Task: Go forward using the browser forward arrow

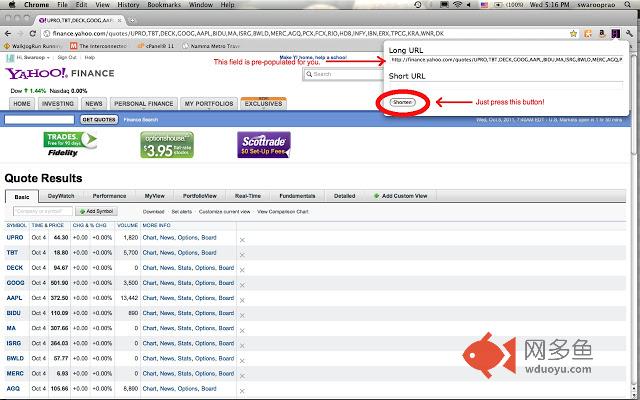Action: (20, 33)
